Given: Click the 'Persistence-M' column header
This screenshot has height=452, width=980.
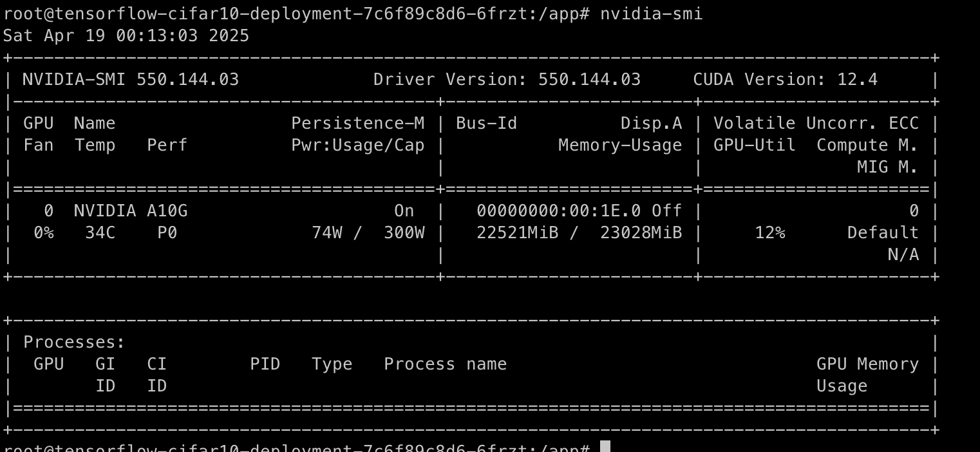Looking at the screenshot, I should point(358,123).
